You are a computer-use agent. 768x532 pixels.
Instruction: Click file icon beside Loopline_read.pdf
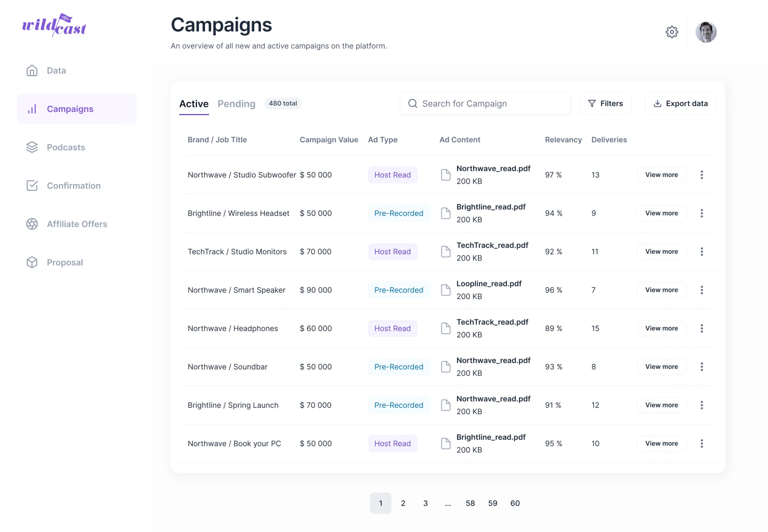(x=446, y=290)
